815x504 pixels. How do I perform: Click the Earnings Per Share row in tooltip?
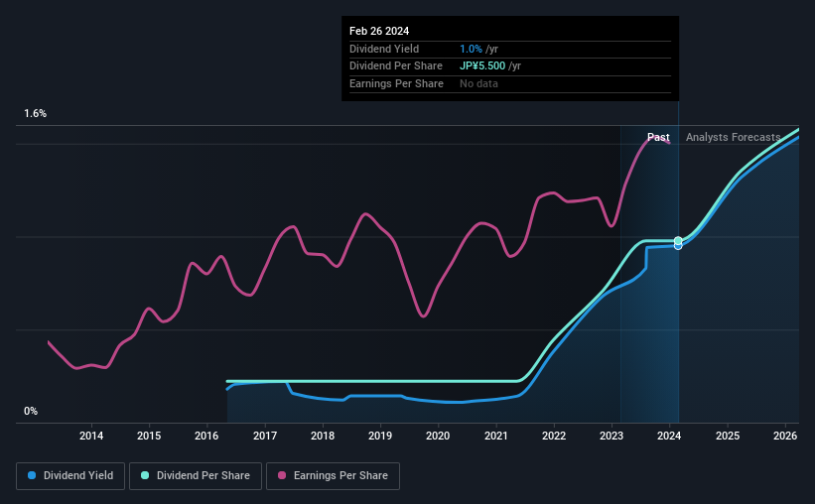[510, 83]
